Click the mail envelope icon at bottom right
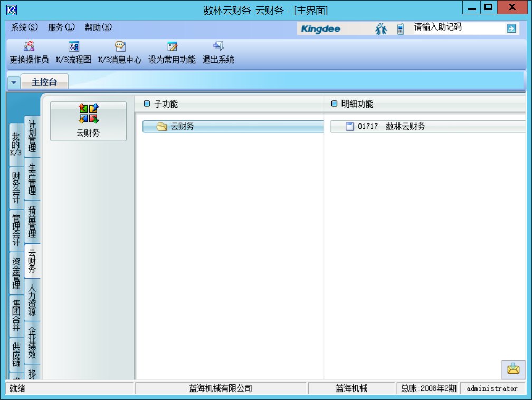Screen dimensions: 532x400 click(513, 369)
